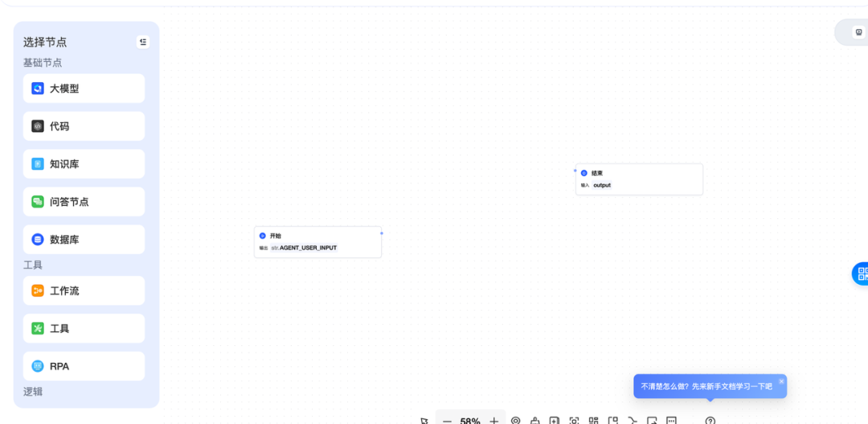868x424 pixels.
Task: Collapse the 选择节点 node panel
Action: point(143,42)
